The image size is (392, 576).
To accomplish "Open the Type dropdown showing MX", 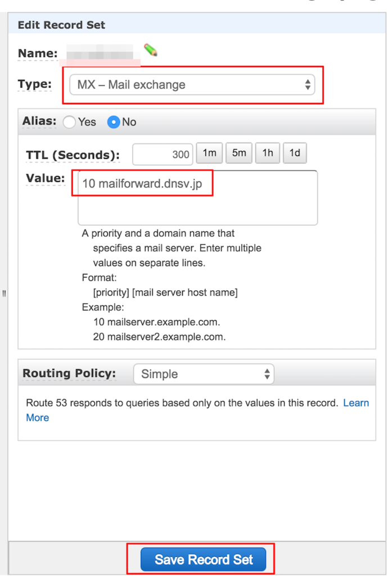I will (x=192, y=85).
